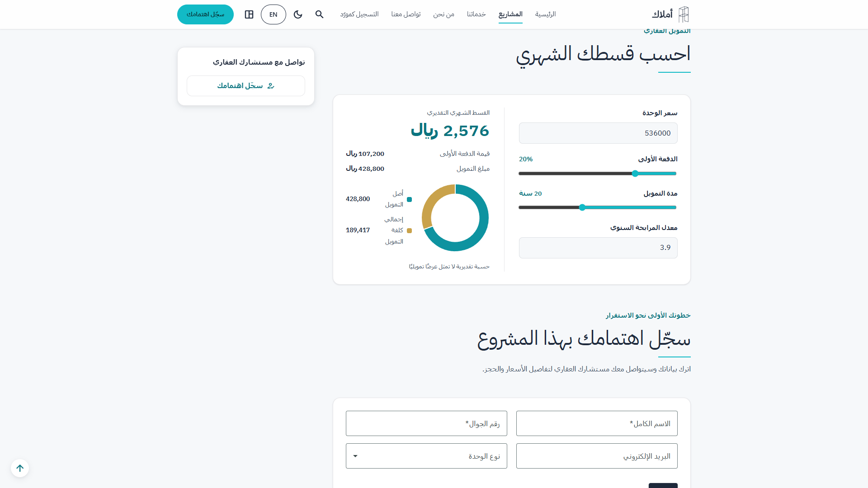
Task: Click the 2,576 ريال monthly installment value
Action: [450, 131]
